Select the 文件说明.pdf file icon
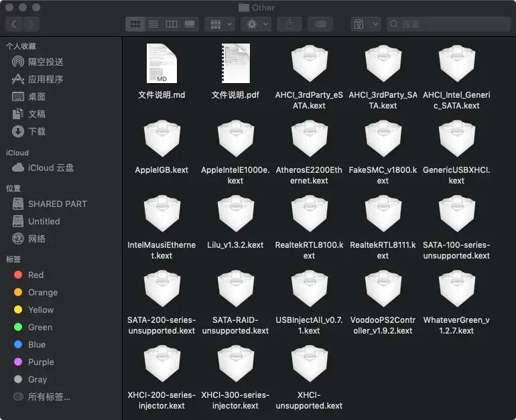 pyautogui.click(x=236, y=64)
